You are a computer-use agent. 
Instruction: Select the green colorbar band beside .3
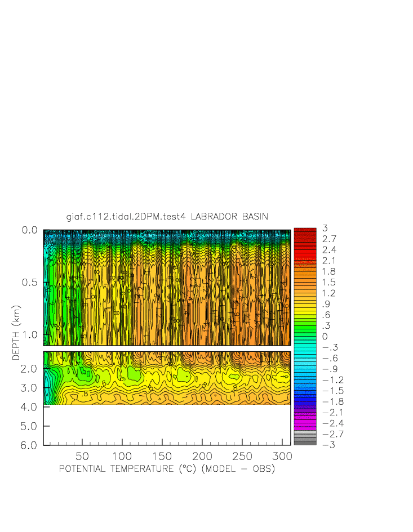pos(305,325)
